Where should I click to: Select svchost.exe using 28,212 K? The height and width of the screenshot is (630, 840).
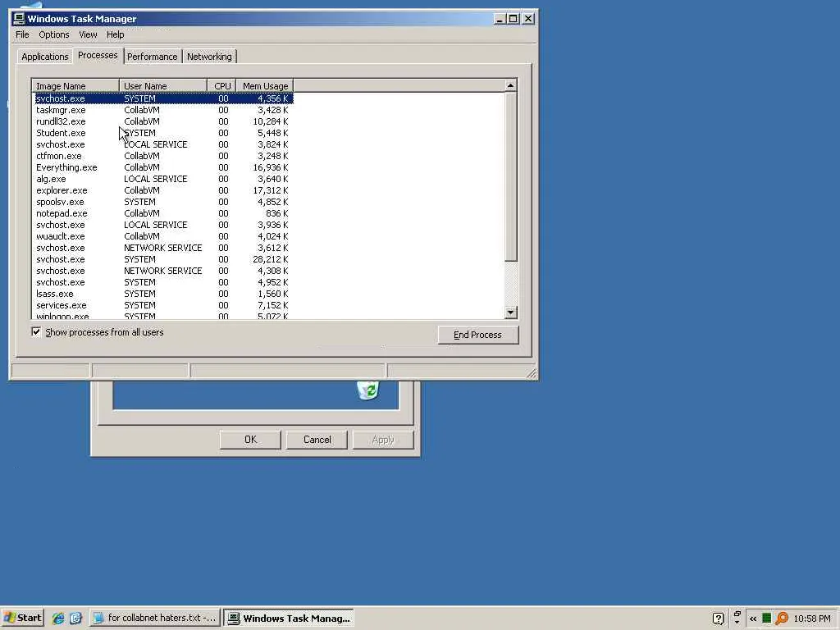pos(162,259)
